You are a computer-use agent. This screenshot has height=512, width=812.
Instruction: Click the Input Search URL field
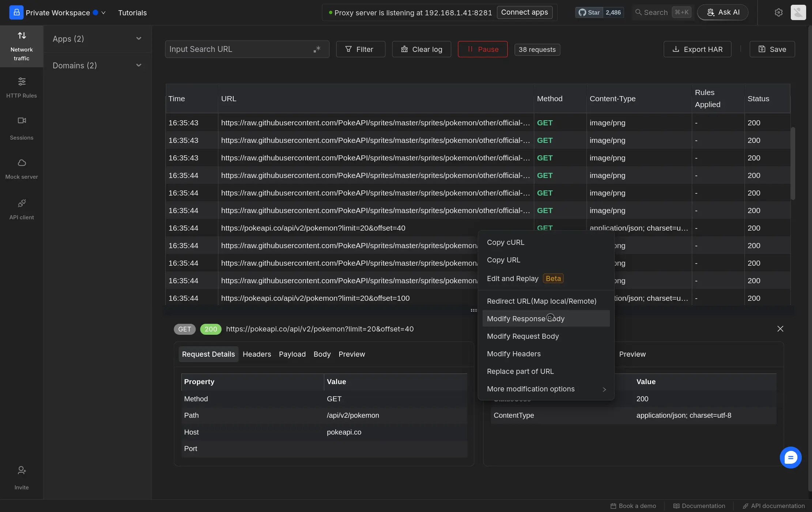[239, 49]
